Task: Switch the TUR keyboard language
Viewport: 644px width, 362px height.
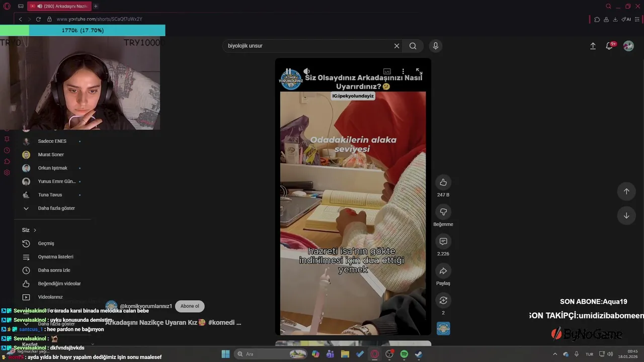Action: (x=589, y=354)
